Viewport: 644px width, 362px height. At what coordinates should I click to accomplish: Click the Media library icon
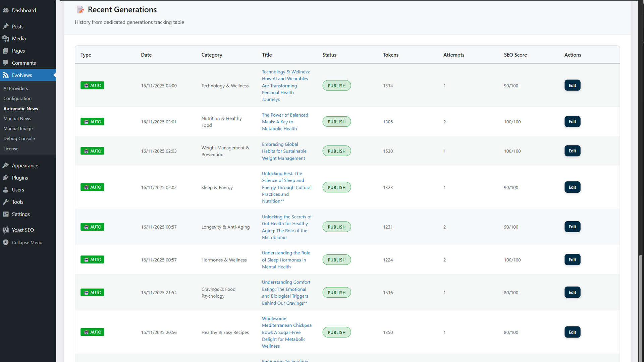click(6, 39)
